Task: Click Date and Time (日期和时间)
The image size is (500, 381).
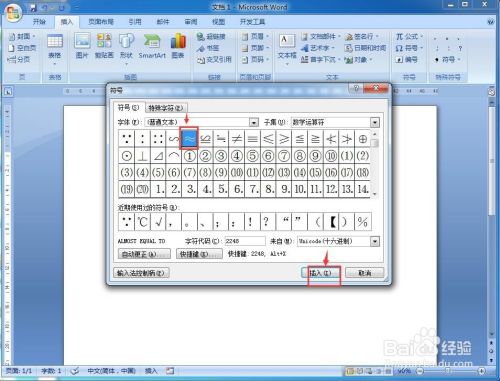Action: click(x=365, y=48)
